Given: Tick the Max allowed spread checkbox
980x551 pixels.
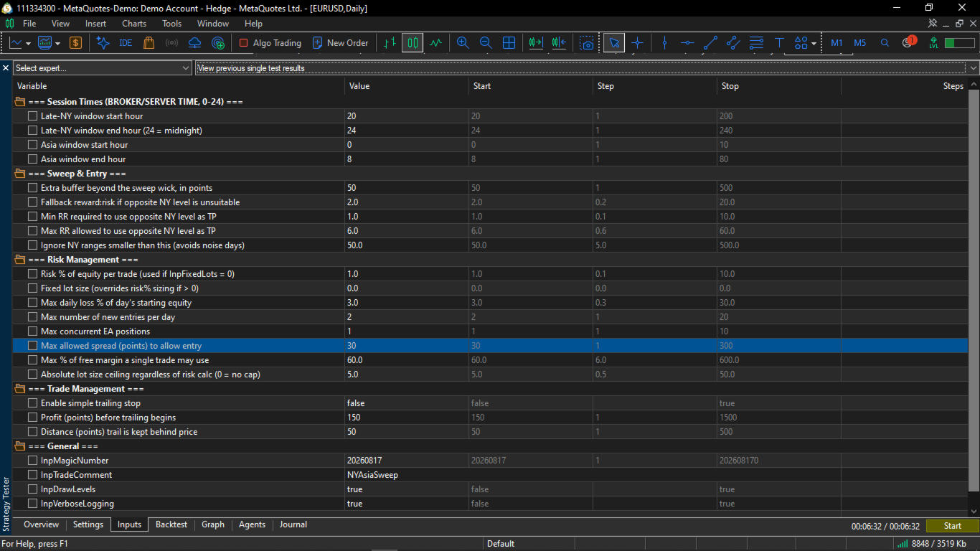Looking at the screenshot, I should 33,346.
